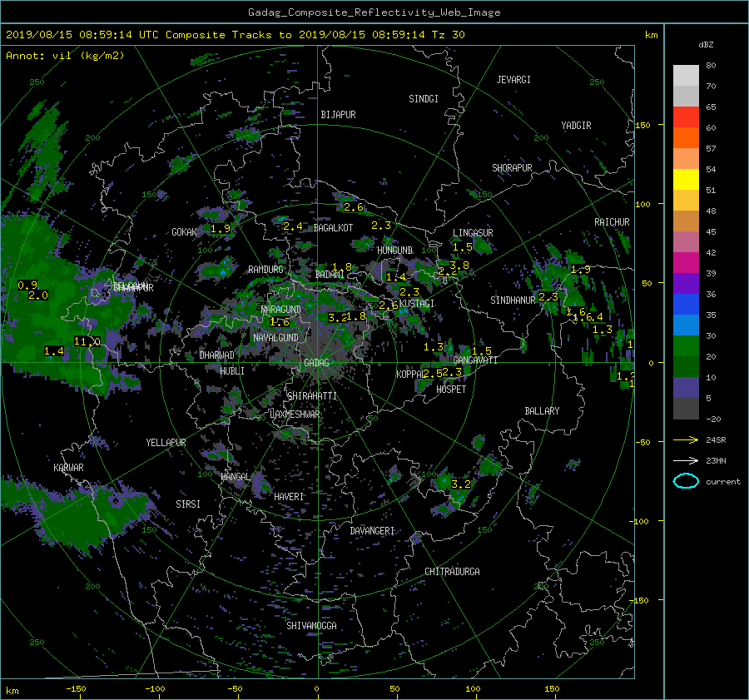This screenshot has width=749, height=700.
Task: Click the HUNGUND city label
Action: click(394, 251)
